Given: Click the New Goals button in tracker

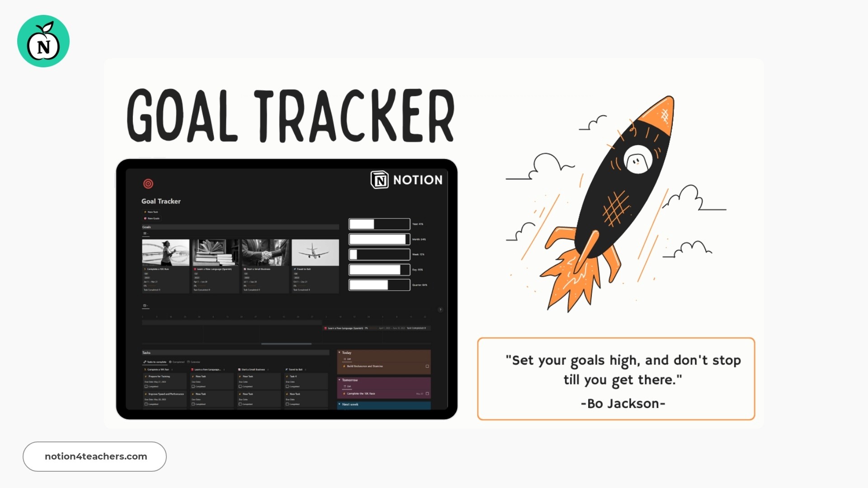Looking at the screenshot, I should coord(152,218).
